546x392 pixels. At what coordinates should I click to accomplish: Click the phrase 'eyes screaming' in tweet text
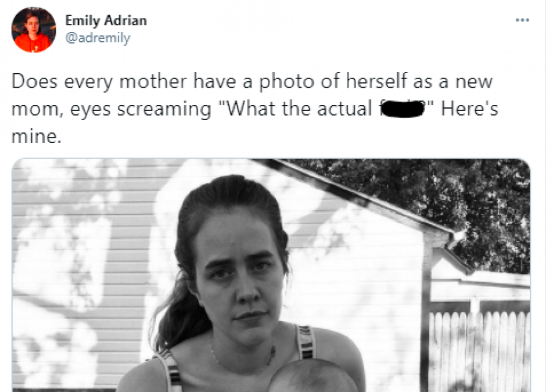coord(141,109)
